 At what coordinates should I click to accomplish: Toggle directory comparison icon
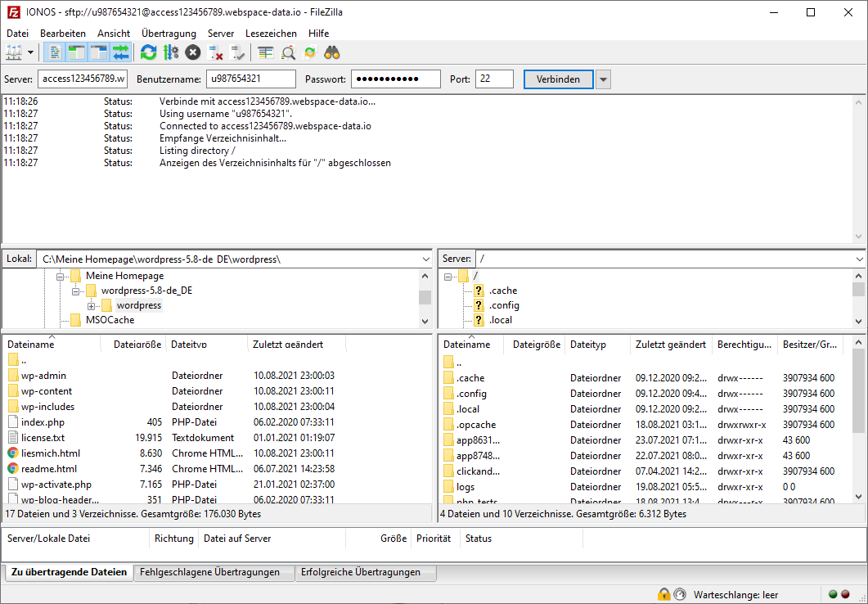coord(288,52)
